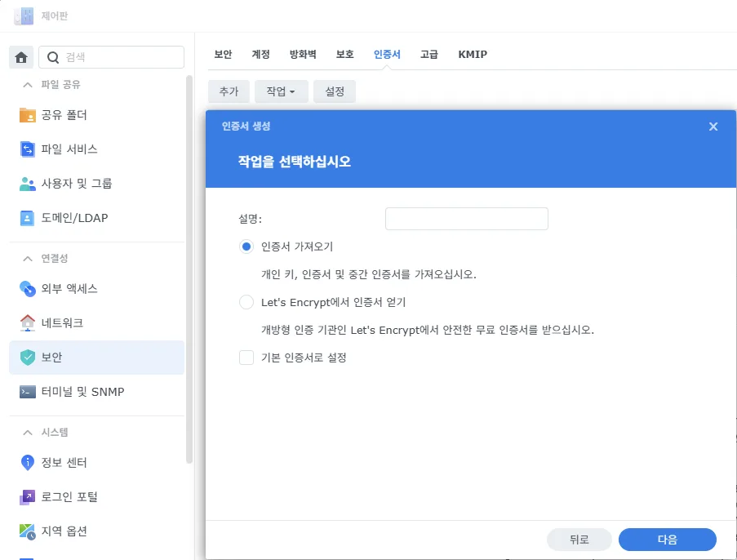The image size is (737, 560).
Task: Click the 뒤로 back button
Action: (579, 540)
